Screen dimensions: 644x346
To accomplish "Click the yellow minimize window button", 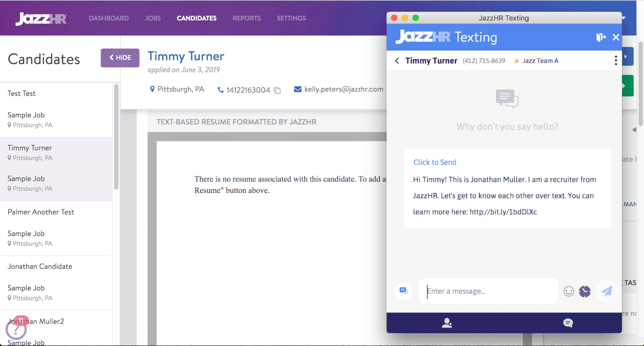I will pyautogui.click(x=405, y=18).
